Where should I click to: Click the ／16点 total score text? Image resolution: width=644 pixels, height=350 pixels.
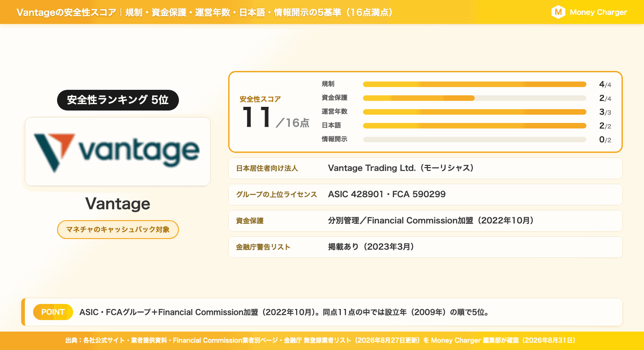click(293, 122)
